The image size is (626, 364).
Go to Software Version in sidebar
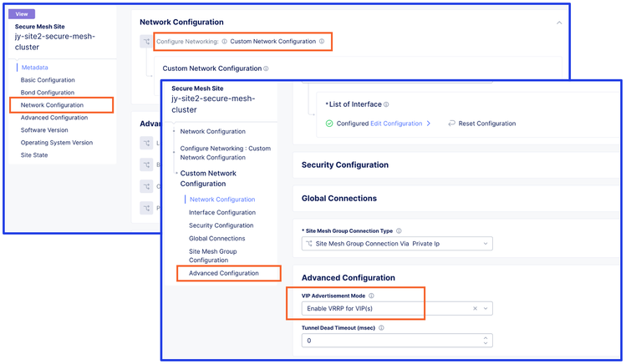[44, 130]
